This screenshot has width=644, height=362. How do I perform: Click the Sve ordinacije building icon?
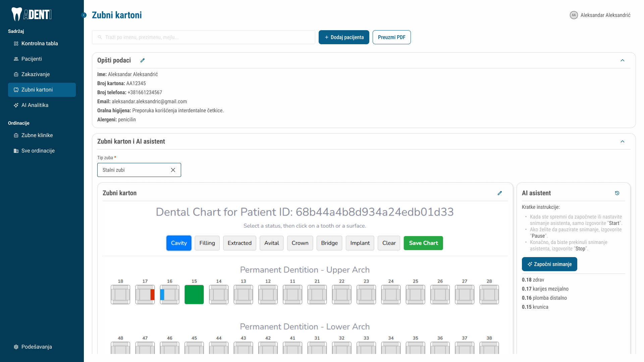coord(16,151)
